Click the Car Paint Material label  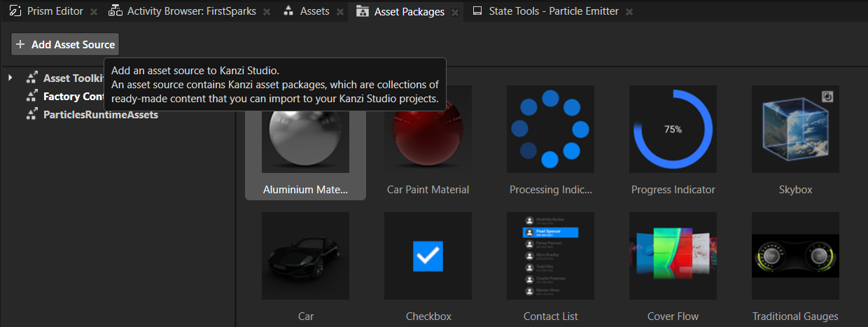point(428,189)
